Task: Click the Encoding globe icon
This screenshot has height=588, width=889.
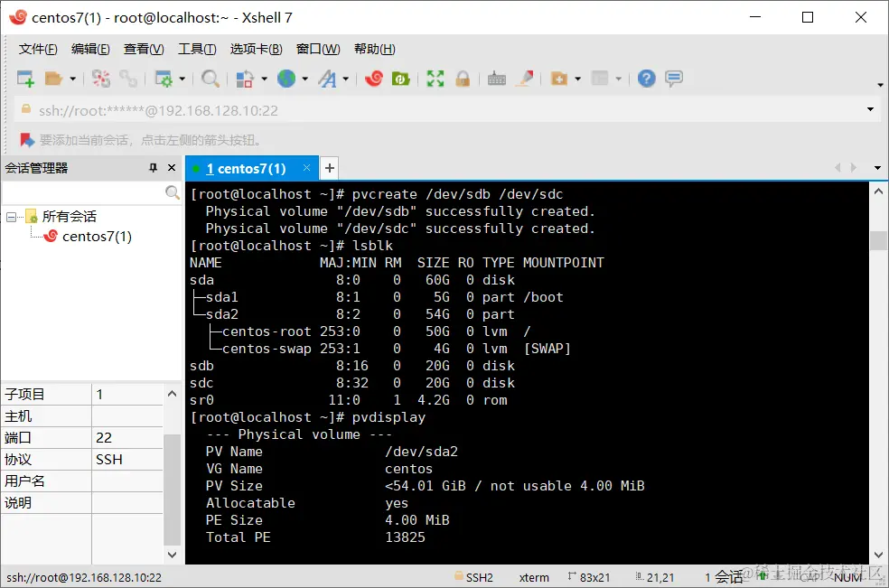Action: pyautogui.click(x=286, y=79)
